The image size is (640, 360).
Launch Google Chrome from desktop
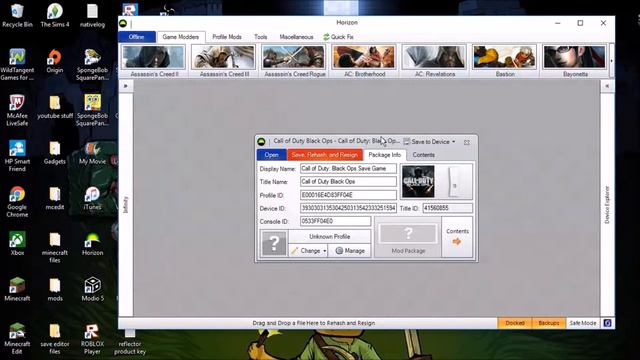pyautogui.click(x=17, y=202)
